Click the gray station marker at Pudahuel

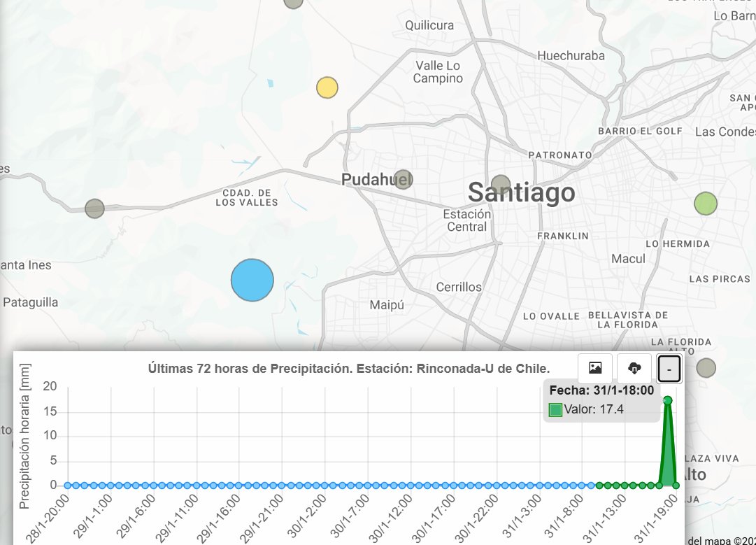pos(403,179)
